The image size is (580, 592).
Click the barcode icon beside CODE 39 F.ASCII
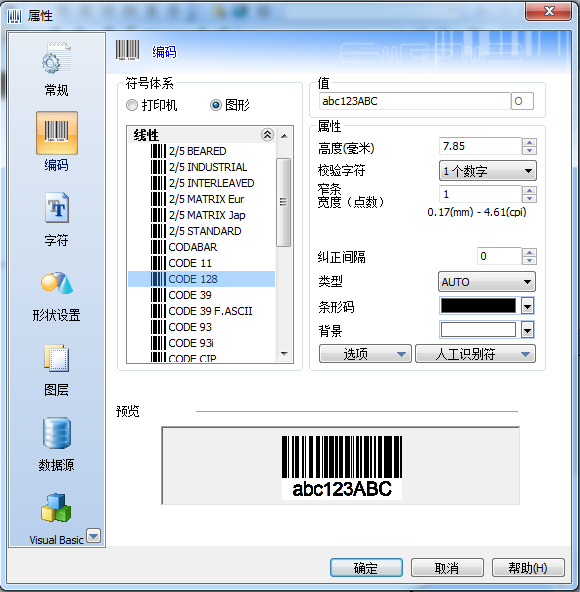click(158, 311)
